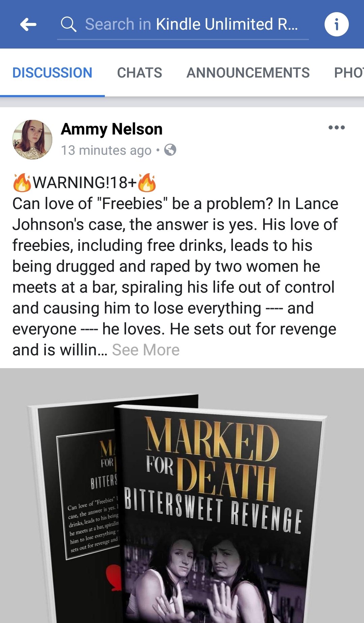The image size is (364, 623).
Task: Click the public globe privacy icon
Action: tap(170, 150)
